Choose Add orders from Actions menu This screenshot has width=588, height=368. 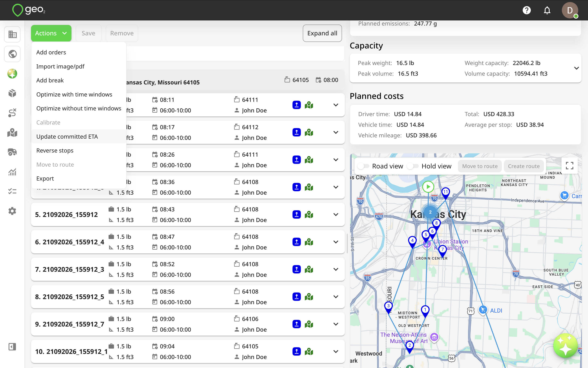pyautogui.click(x=78, y=52)
